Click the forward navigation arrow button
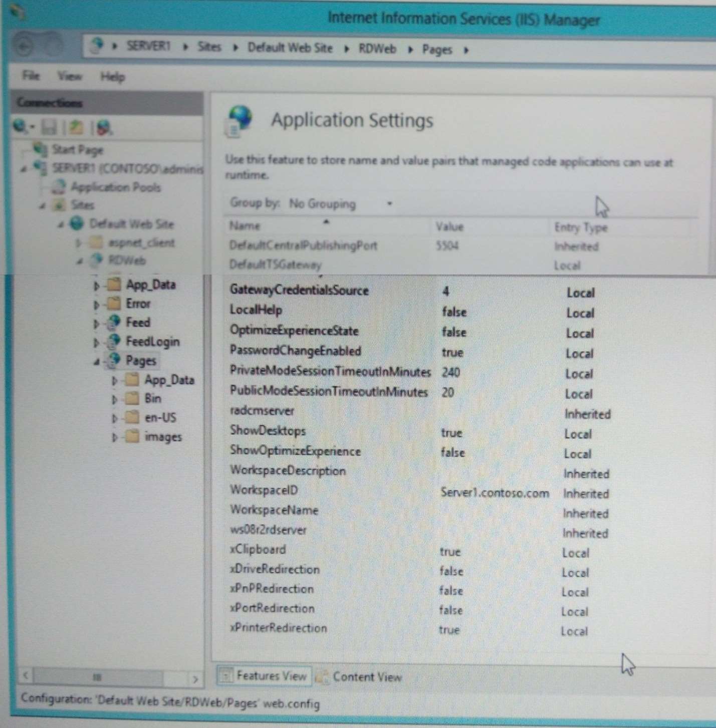This screenshot has height=728, width=716. coord(53,46)
